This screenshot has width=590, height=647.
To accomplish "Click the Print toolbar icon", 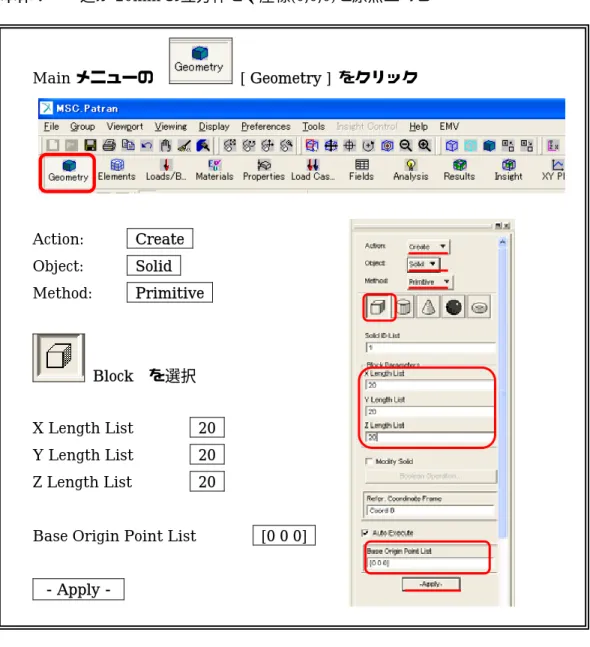I will click(109, 145).
